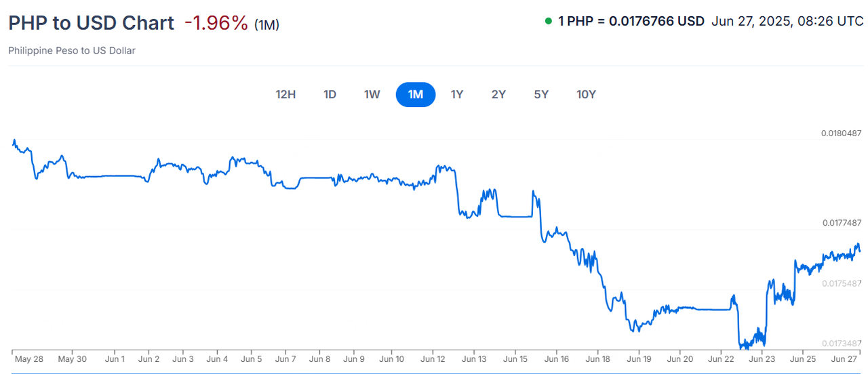Click the Jun 12 x-axis date label
The image size is (868, 374).
tap(433, 359)
